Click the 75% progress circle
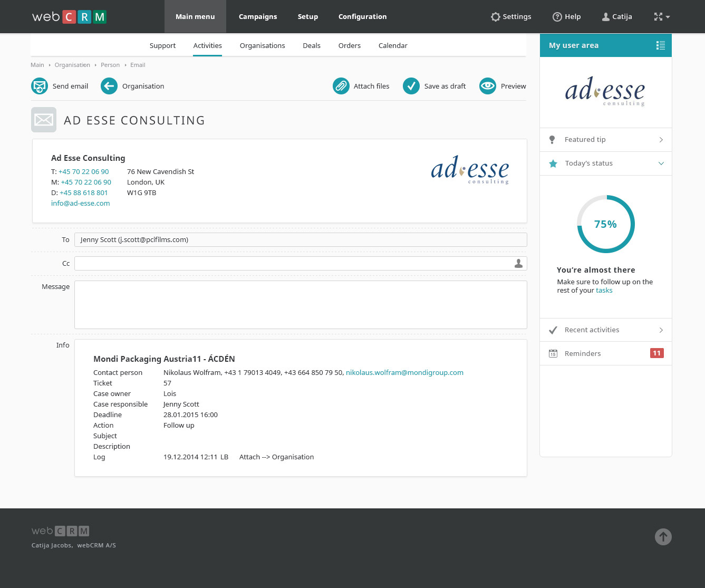This screenshot has height=588, width=705. click(606, 224)
